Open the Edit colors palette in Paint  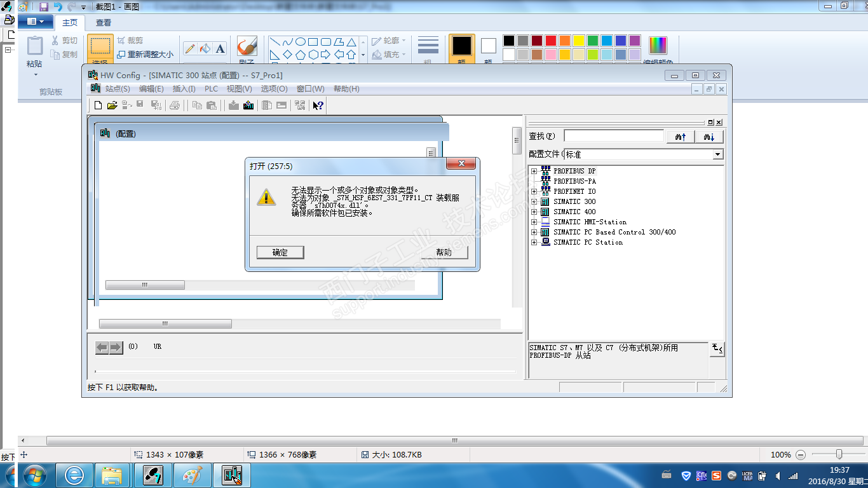click(658, 50)
